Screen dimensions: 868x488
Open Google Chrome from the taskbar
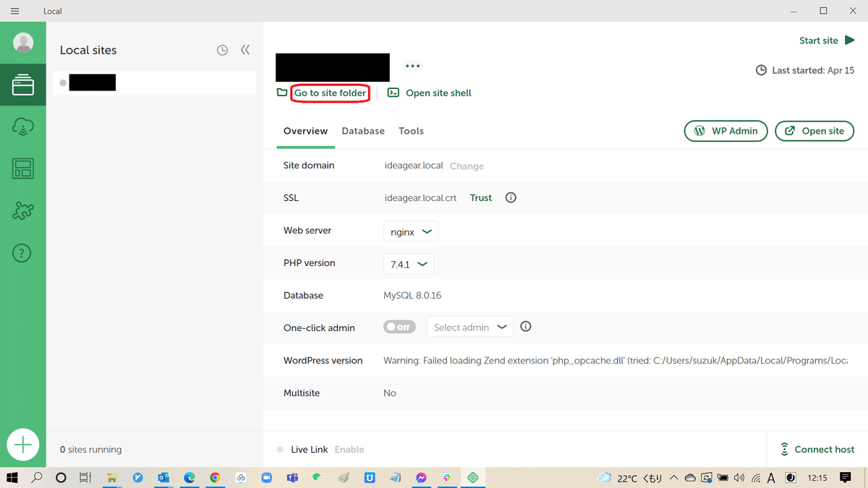click(215, 477)
